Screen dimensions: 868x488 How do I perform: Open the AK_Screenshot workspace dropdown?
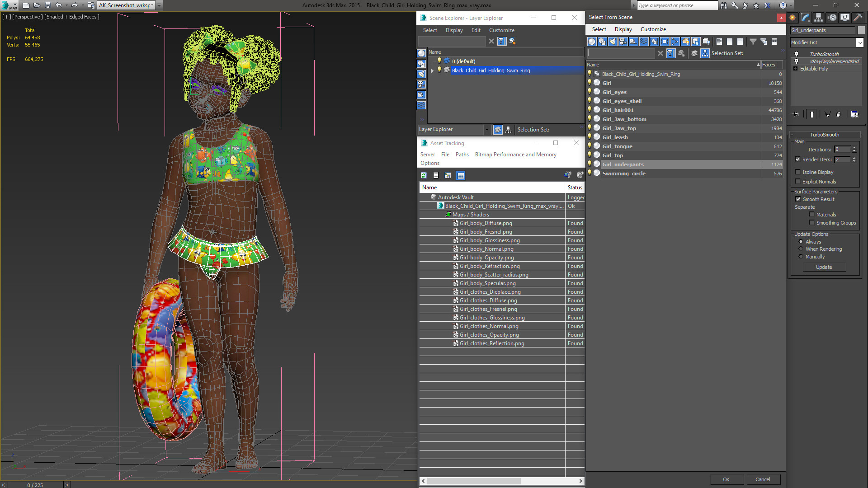(x=152, y=5)
